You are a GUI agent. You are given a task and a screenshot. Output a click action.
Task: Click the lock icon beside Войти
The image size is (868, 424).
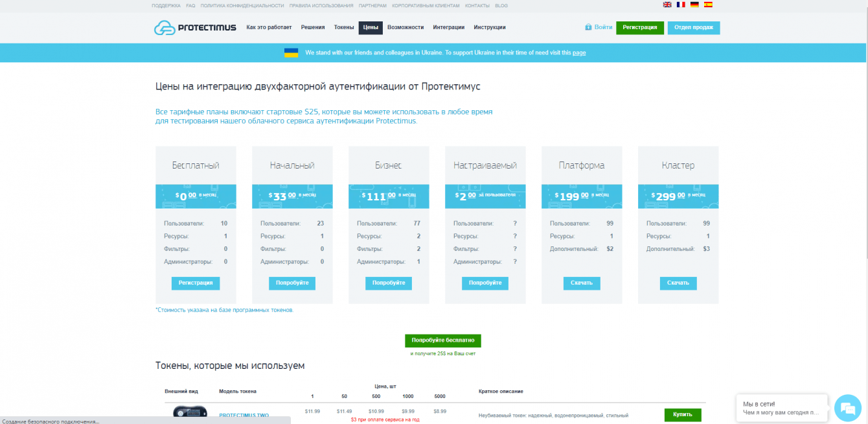click(588, 27)
